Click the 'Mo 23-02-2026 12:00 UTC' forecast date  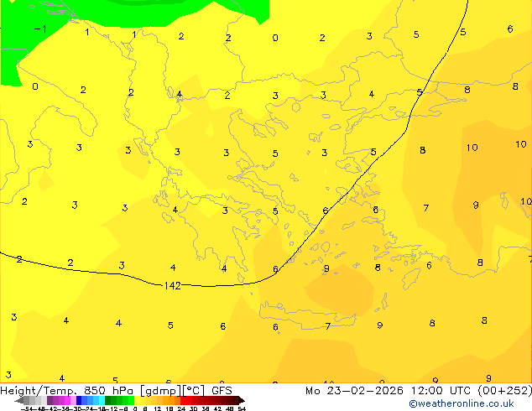[389, 391]
